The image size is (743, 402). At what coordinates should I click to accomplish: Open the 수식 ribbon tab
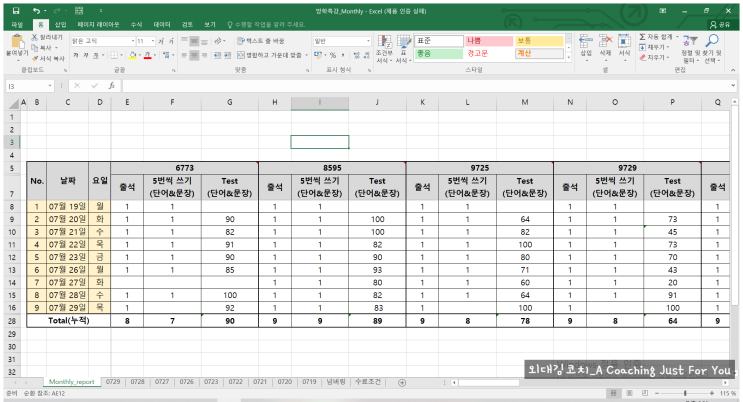click(x=136, y=25)
